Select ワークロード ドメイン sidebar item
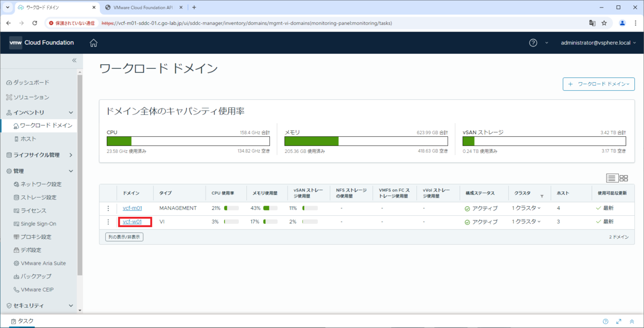 (x=42, y=126)
